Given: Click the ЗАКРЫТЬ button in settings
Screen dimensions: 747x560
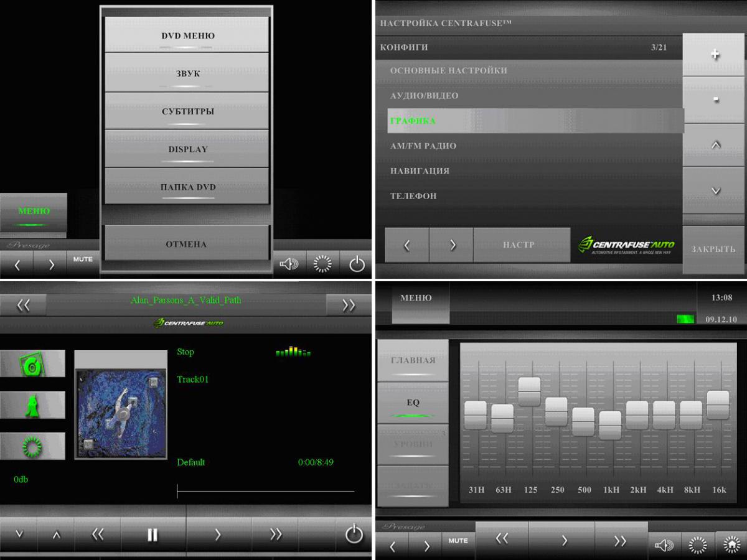Looking at the screenshot, I should pos(713,250).
